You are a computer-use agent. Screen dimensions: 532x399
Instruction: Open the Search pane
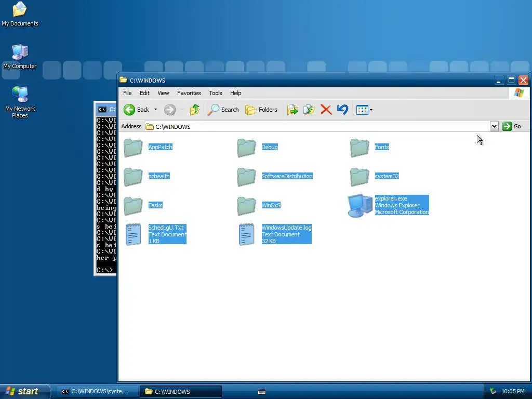click(223, 110)
